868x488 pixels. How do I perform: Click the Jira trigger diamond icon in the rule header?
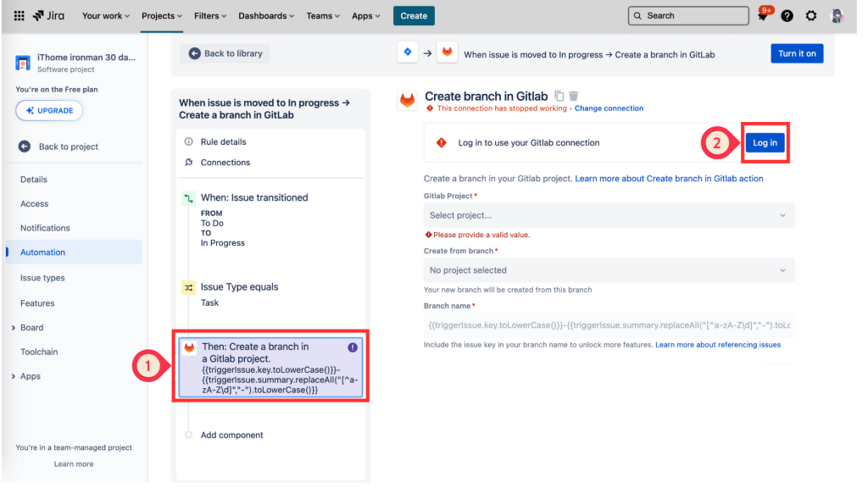tap(408, 53)
